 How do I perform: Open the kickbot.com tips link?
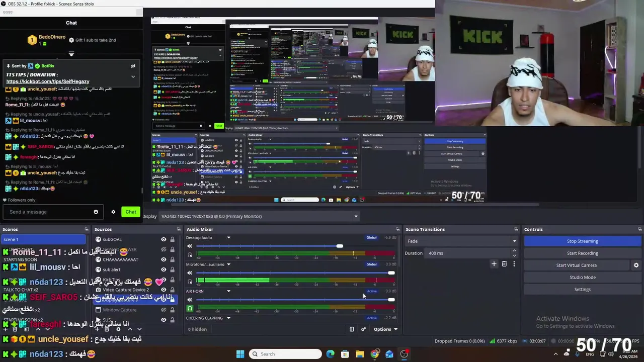click(x=48, y=81)
